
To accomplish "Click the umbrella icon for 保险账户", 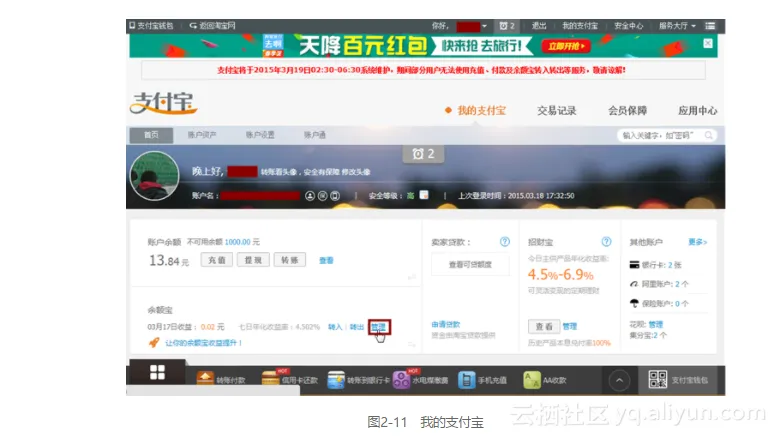I will point(634,303).
